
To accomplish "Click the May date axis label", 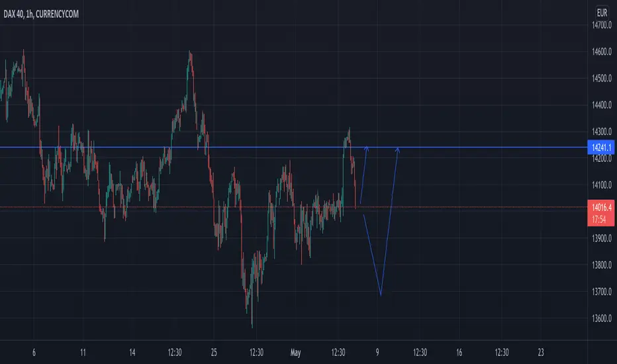I will (x=295, y=353).
